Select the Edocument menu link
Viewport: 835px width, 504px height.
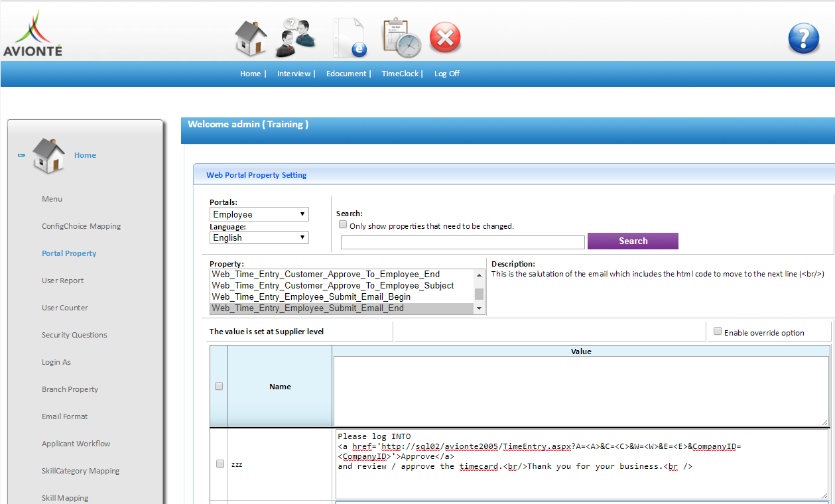(346, 74)
